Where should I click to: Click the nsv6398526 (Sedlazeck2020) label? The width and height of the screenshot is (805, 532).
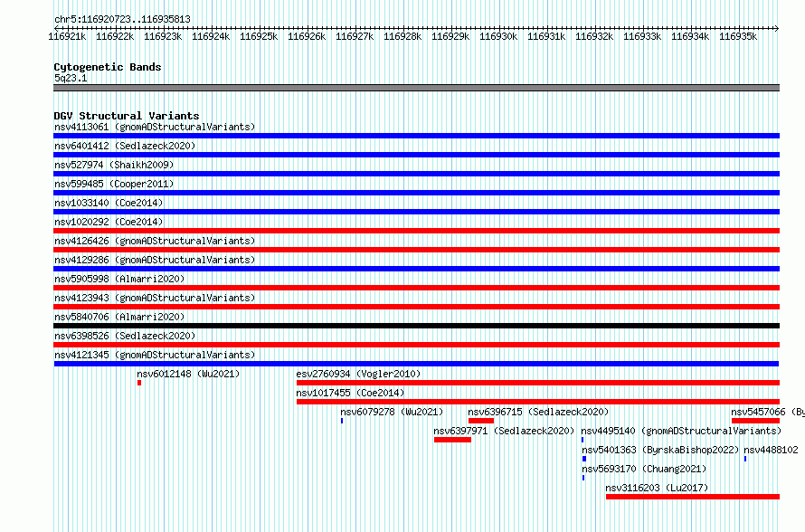tap(125, 336)
